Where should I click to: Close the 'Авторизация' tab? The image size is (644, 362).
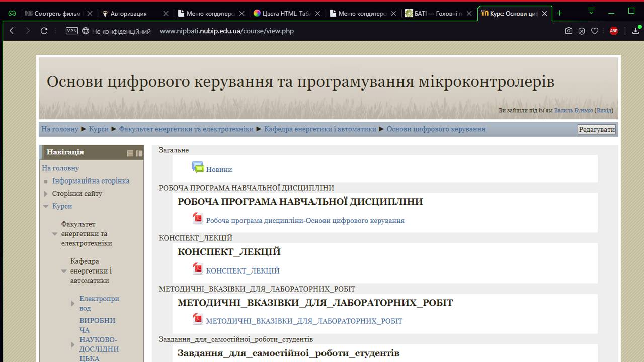point(166,14)
